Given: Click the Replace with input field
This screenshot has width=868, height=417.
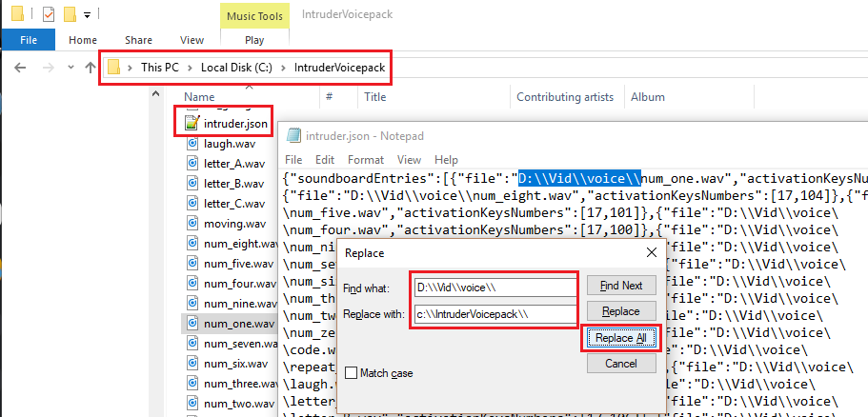Looking at the screenshot, I should (x=495, y=313).
